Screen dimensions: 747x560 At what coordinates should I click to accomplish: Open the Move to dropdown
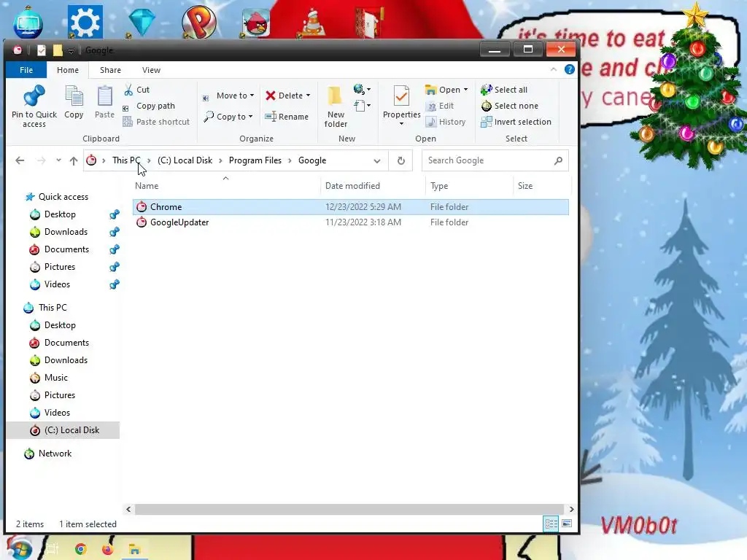click(x=228, y=96)
